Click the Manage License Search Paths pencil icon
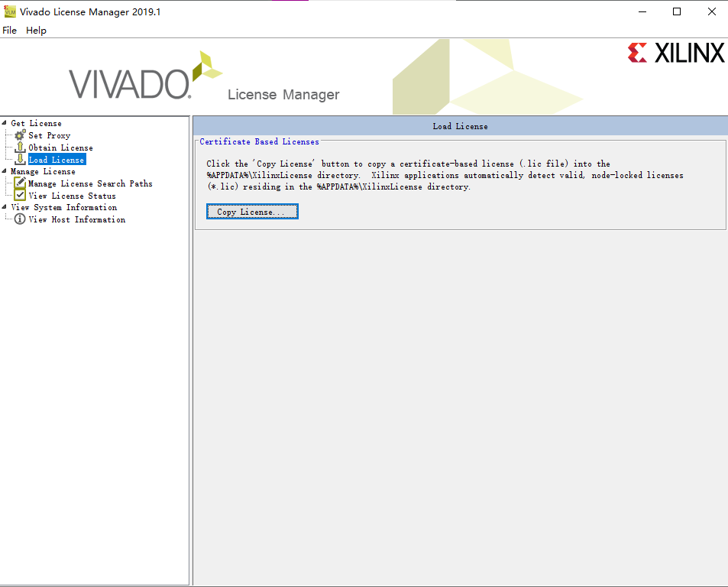Image resolution: width=728 pixels, height=587 pixels. point(20,183)
